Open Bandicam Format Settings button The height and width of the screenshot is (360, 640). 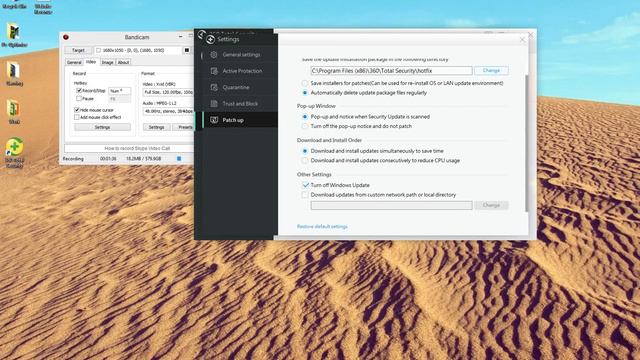[x=156, y=127]
